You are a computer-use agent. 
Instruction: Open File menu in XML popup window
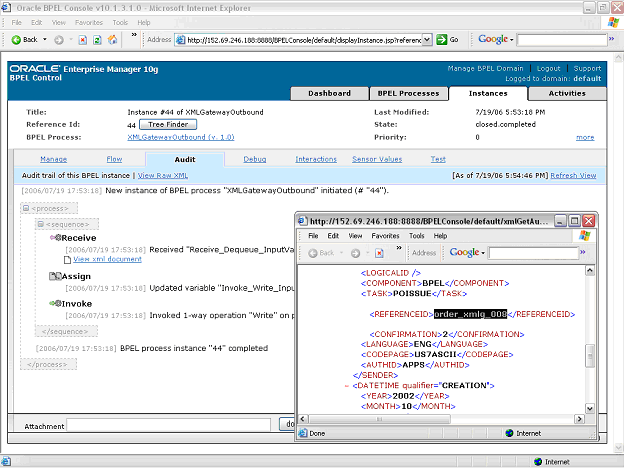313,236
